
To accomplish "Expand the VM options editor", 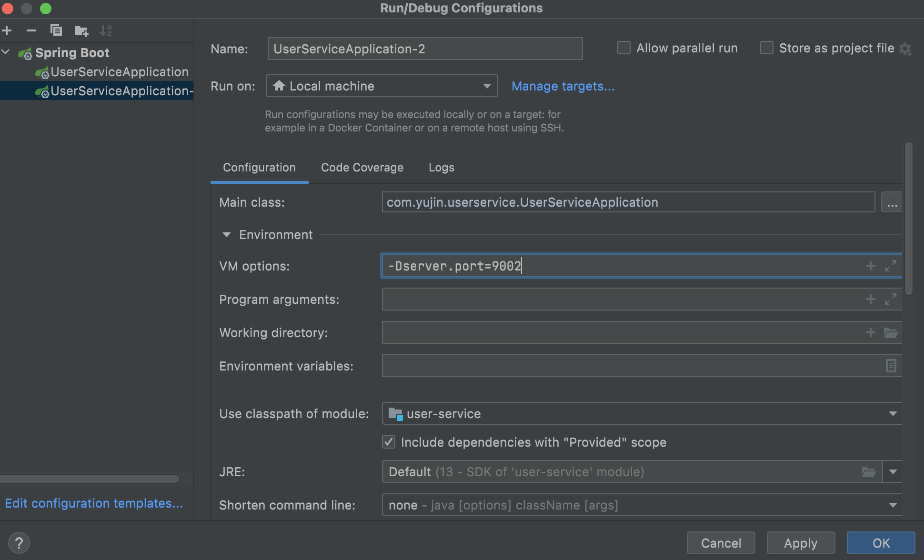I will coord(891,266).
